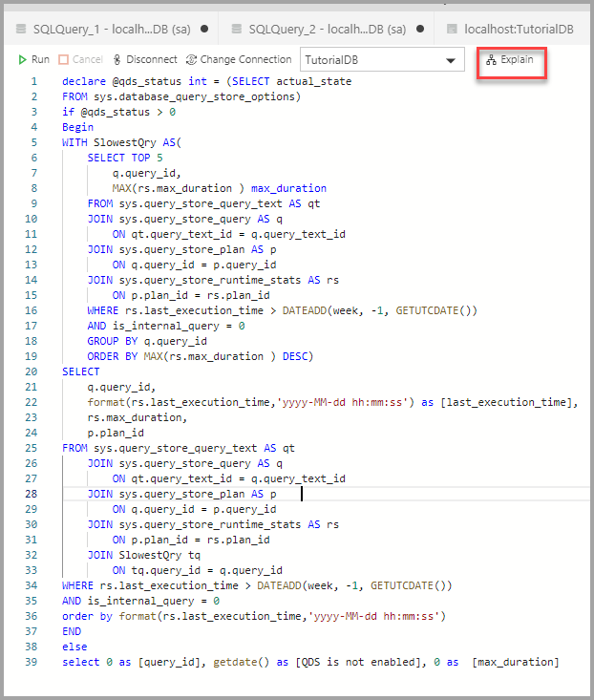Click the Change Connection label
Viewport: 594px width, 700px height.
[245, 59]
